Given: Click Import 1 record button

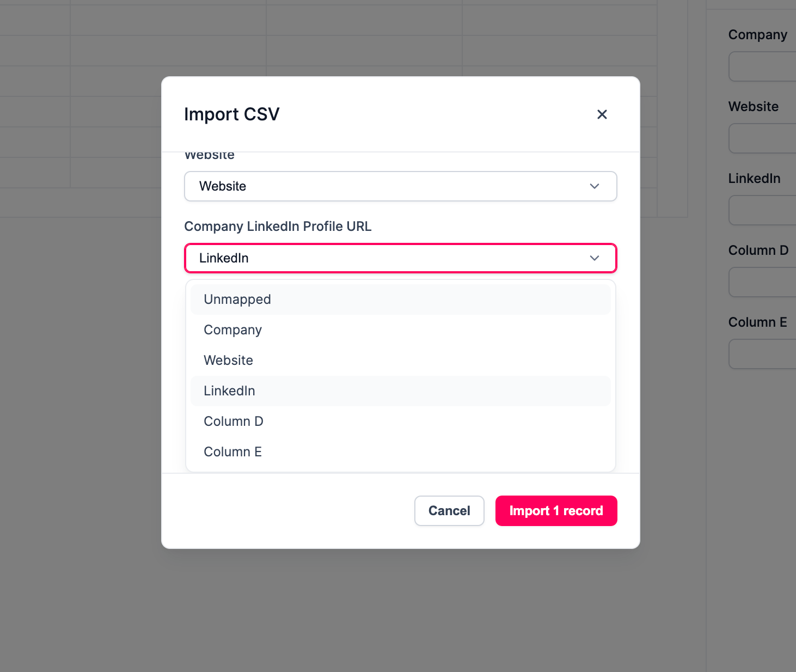Looking at the screenshot, I should pos(556,511).
